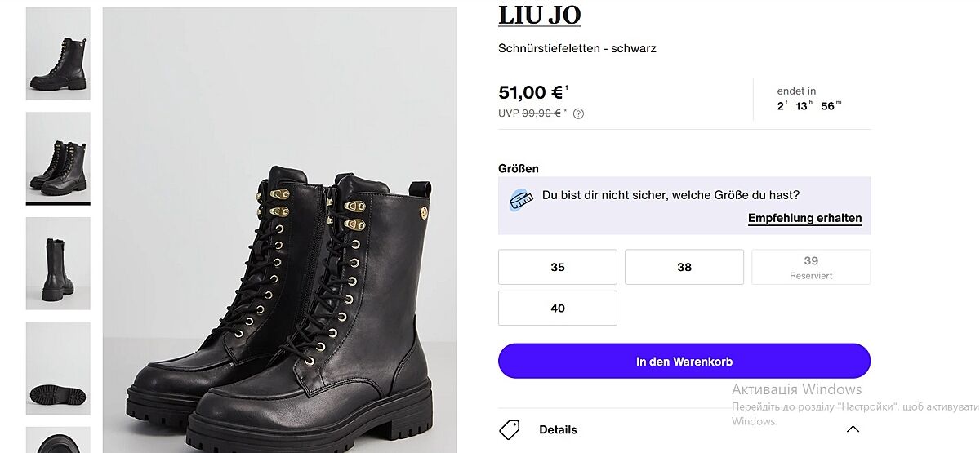Select size 38
This screenshot has width=980, height=453.
[x=684, y=267]
